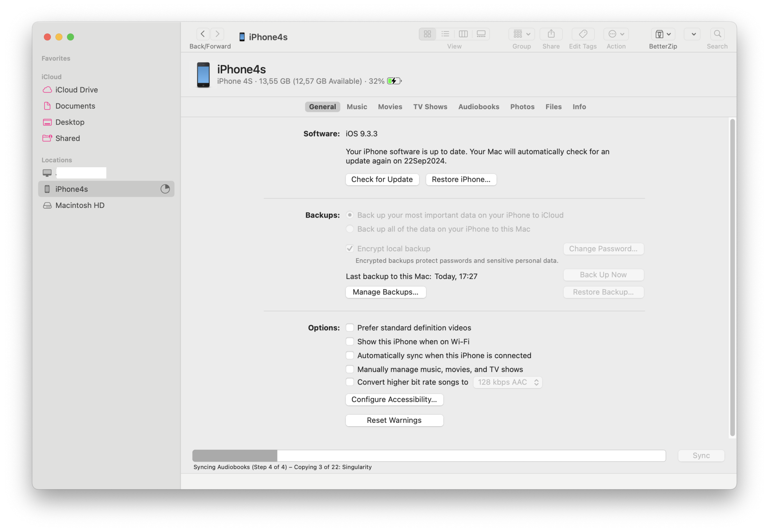Open Manage Backups... dialog
Image resolution: width=769 pixels, height=532 pixels.
point(386,292)
